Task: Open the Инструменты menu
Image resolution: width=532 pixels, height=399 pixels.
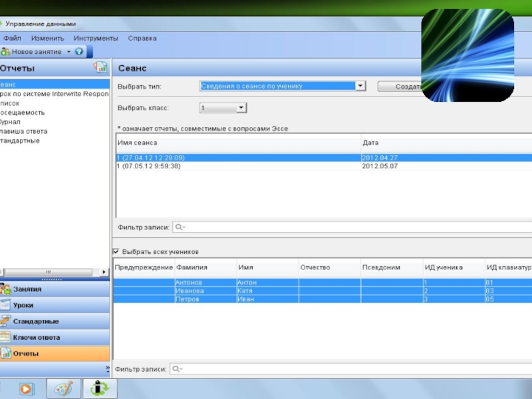Action: (96, 39)
